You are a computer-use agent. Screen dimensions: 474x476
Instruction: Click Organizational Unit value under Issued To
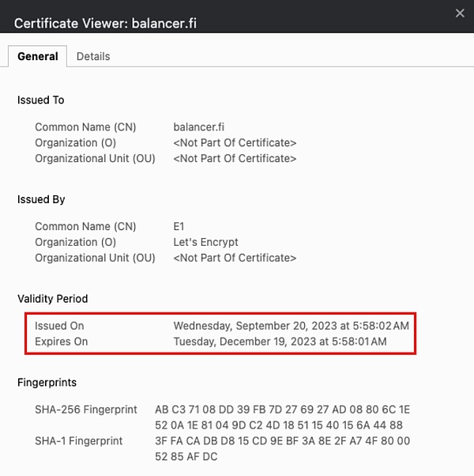point(235,158)
